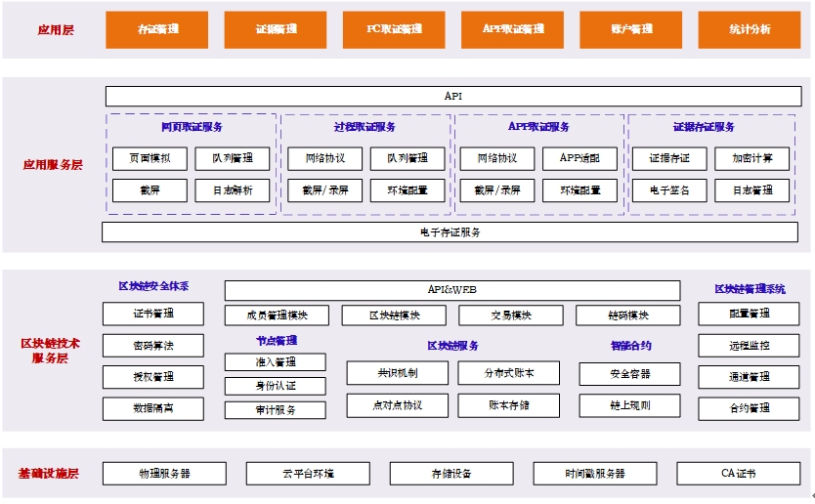Image resolution: width=815 pixels, height=504 pixels.
Task: Select the 区块链模块 box
Action: tap(394, 315)
